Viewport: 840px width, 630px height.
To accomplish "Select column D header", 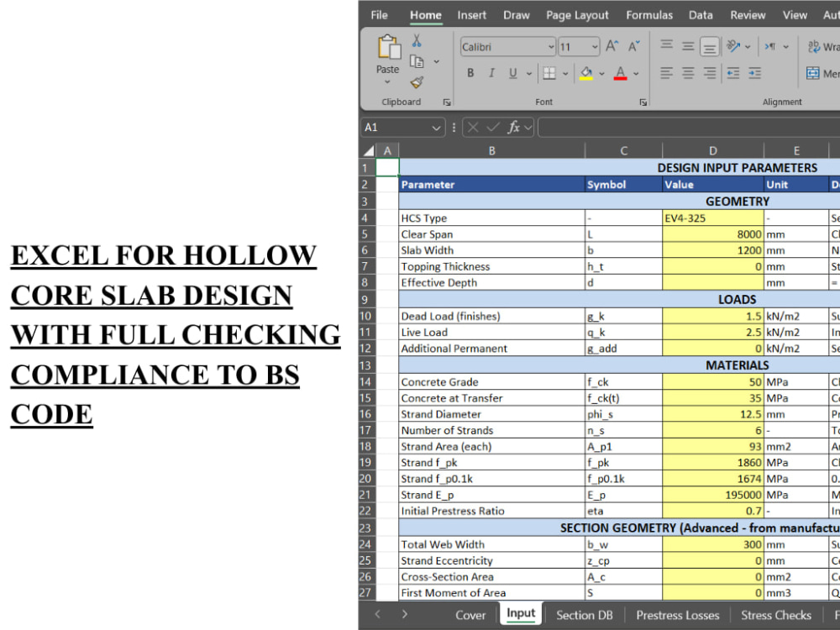I will [713, 150].
